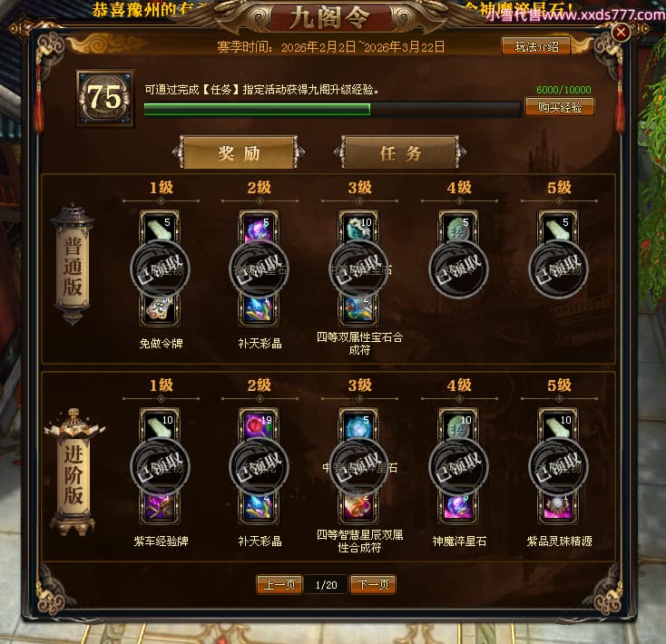Click the 进阶版 lantern banner
The height and width of the screenshot is (644, 666).
[x=73, y=472]
